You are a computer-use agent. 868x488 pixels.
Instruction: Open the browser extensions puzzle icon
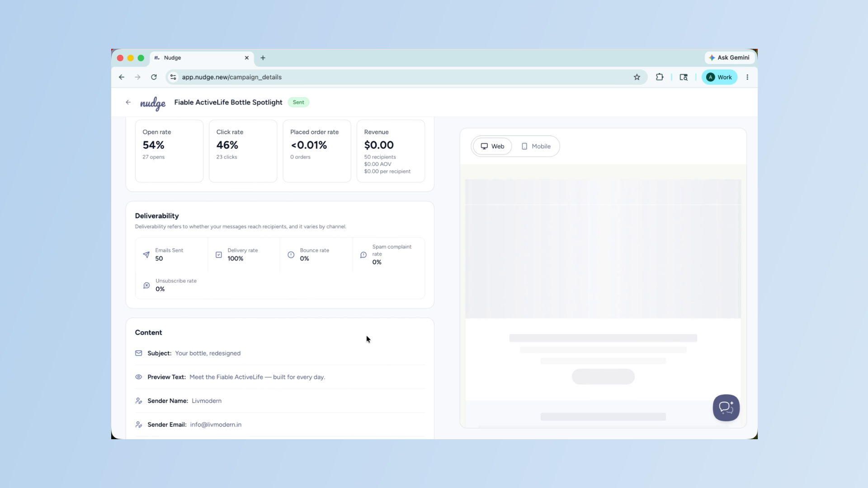coord(660,77)
